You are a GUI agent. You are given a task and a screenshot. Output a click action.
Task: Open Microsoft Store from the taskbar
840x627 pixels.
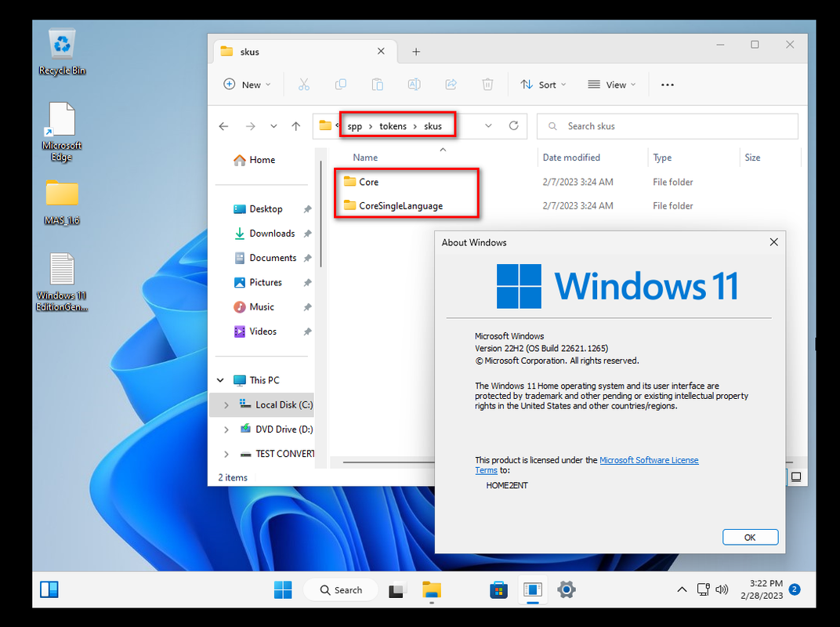(498, 590)
